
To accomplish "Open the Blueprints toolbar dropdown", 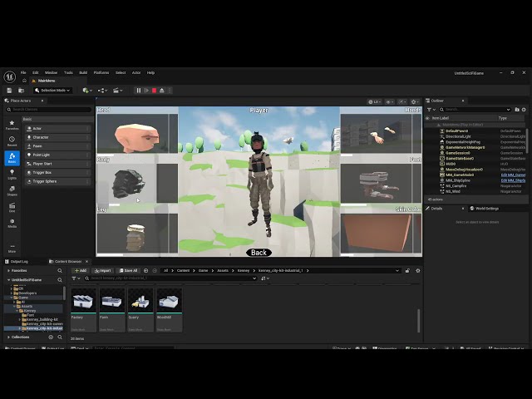I will coord(102,91).
